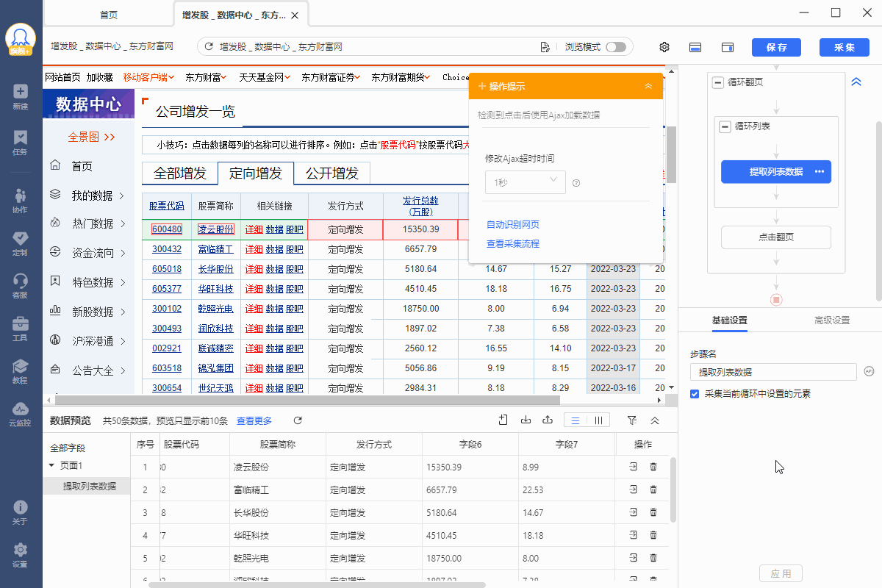The height and width of the screenshot is (588, 882).
Task: Switch to the 基础设置 tab
Action: point(729,320)
